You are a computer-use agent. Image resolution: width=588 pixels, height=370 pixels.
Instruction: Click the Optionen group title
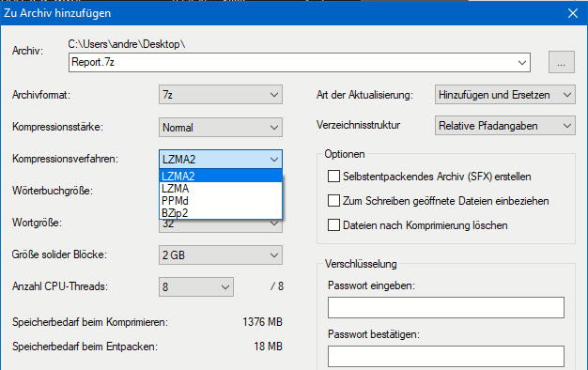click(345, 154)
